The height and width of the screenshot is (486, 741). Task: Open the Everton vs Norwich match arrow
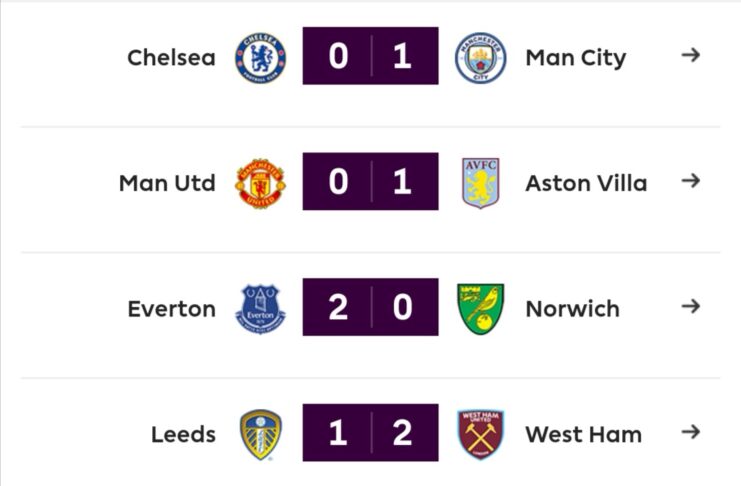click(x=689, y=306)
